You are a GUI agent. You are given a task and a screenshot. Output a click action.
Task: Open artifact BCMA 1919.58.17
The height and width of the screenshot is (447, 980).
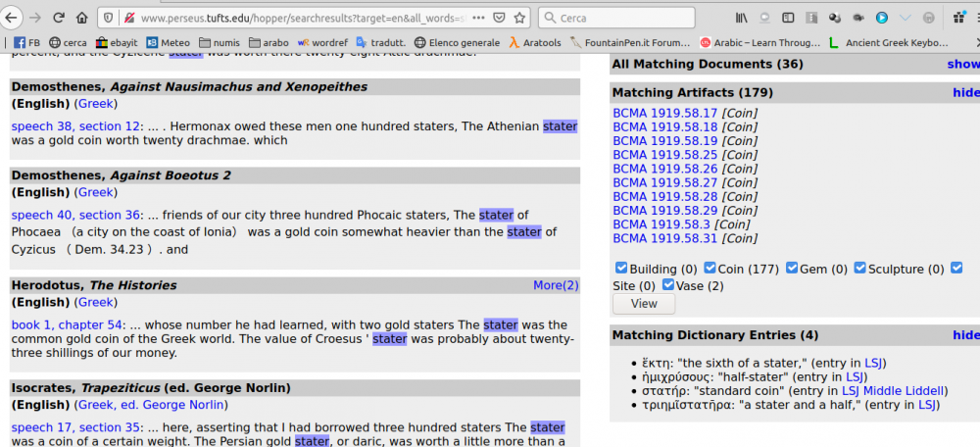665,113
